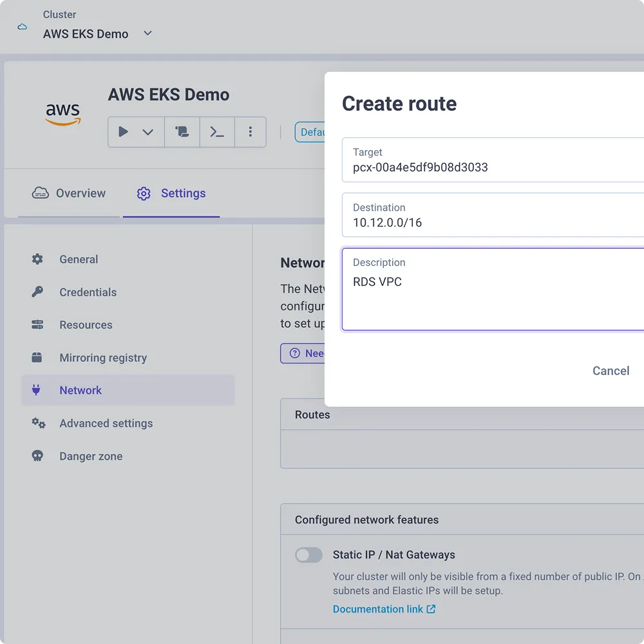Click the AWS logo
Viewport: 644px width, 644px height.
click(x=63, y=114)
